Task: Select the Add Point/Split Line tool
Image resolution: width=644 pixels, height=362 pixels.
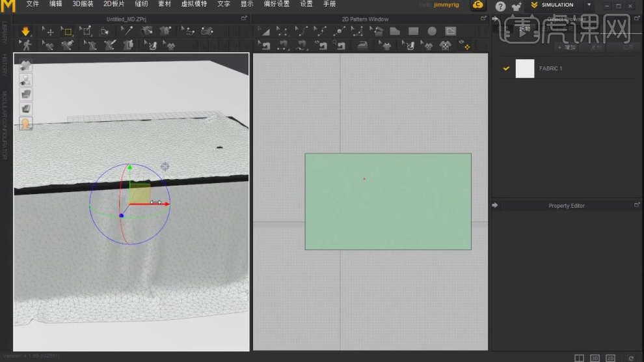Action: pos(339,31)
